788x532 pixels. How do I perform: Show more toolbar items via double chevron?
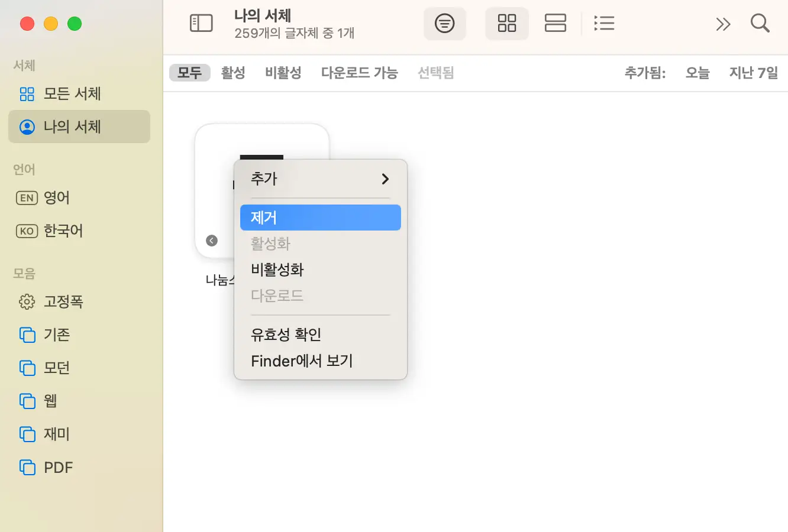click(723, 24)
